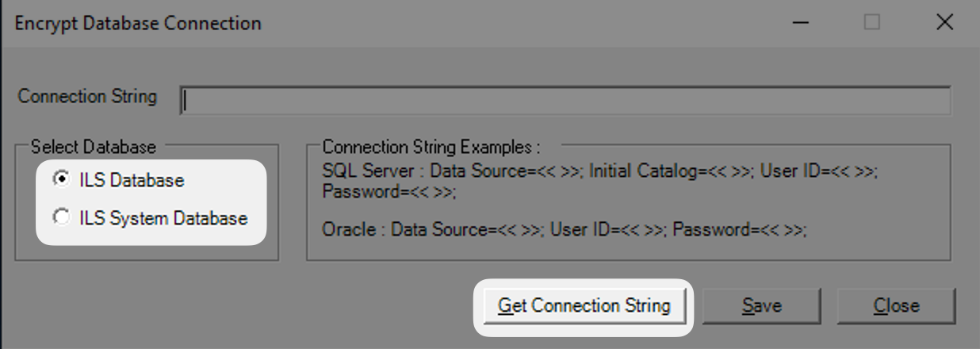Click the Save button
Viewport: 980px width, 349px height.
point(761,305)
